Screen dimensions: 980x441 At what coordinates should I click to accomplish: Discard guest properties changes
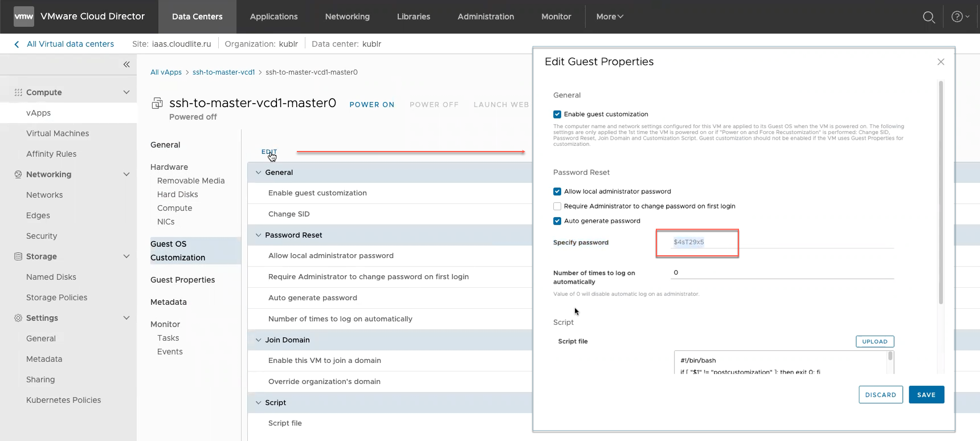point(880,395)
